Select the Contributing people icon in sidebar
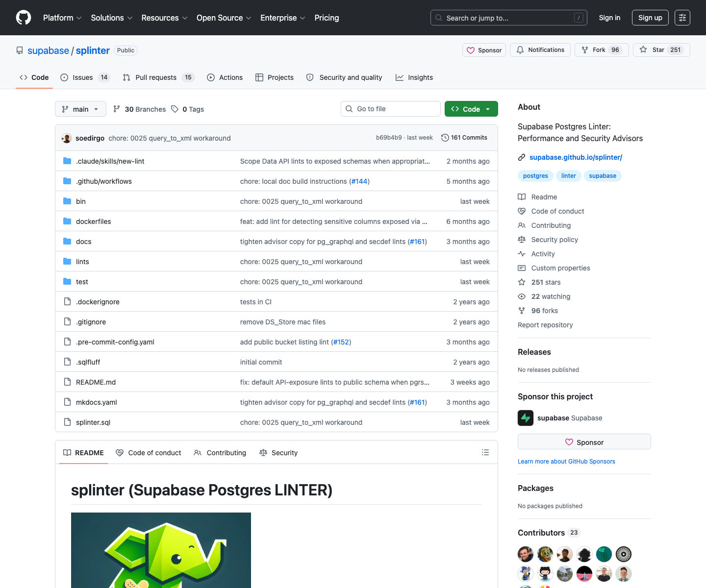The width and height of the screenshot is (706, 588). 522,225
